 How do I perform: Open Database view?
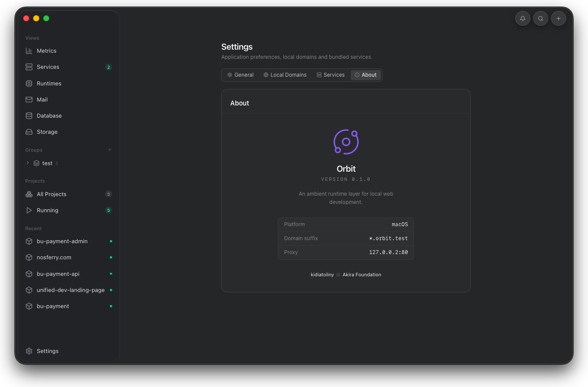[68, 115]
